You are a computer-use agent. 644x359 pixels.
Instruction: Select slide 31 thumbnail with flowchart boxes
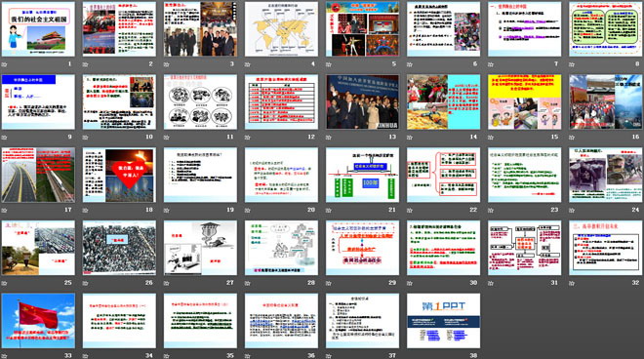525,248
